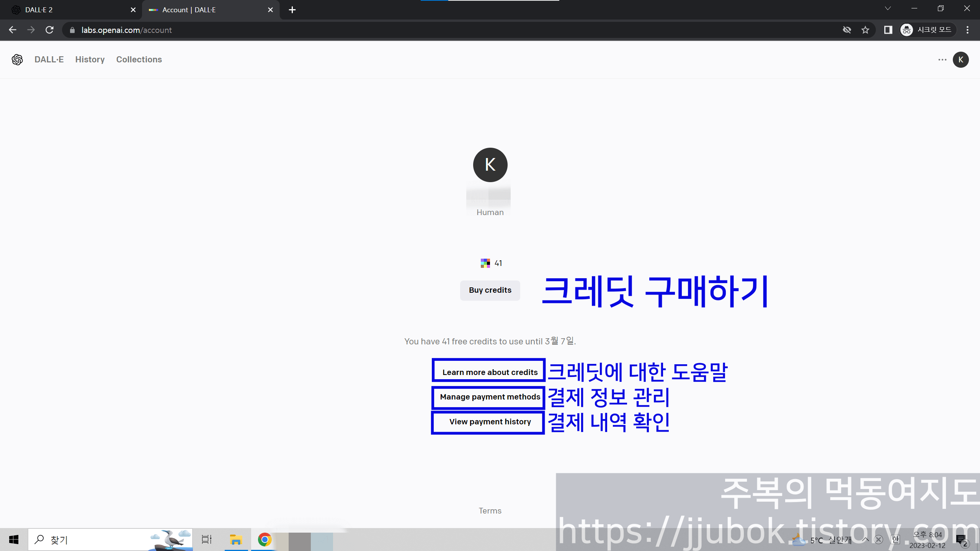Click the OpenAI logo in header
Viewport: 980px width, 551px height.
coord(17,60)
